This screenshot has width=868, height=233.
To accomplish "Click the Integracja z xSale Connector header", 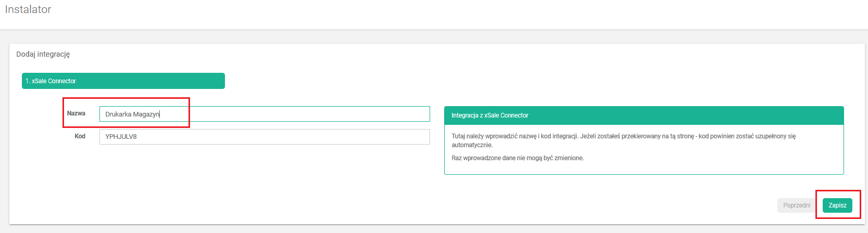I will click(x=490, y=115).
